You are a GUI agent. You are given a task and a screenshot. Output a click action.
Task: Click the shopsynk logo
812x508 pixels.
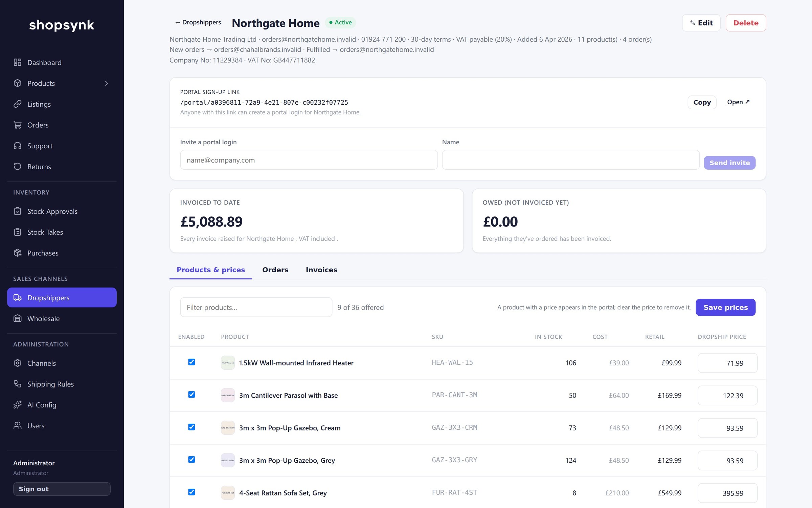(62, 25)
